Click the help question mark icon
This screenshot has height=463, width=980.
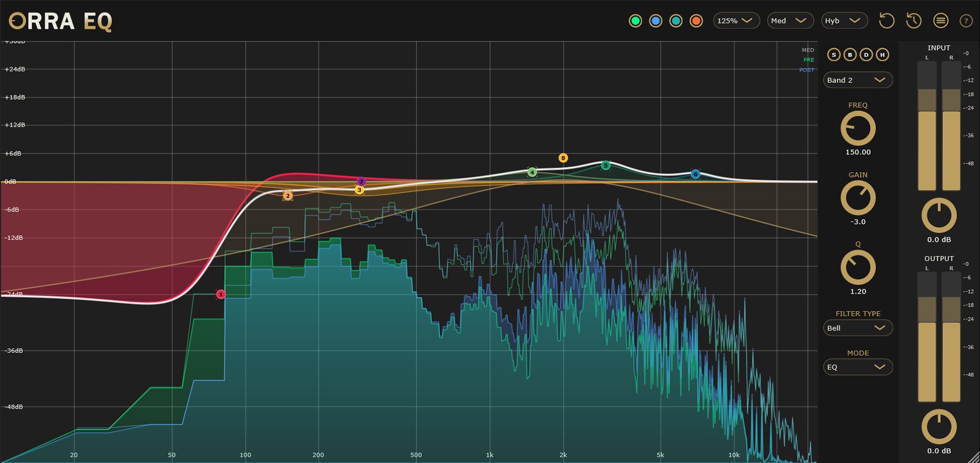coord(966,21)
